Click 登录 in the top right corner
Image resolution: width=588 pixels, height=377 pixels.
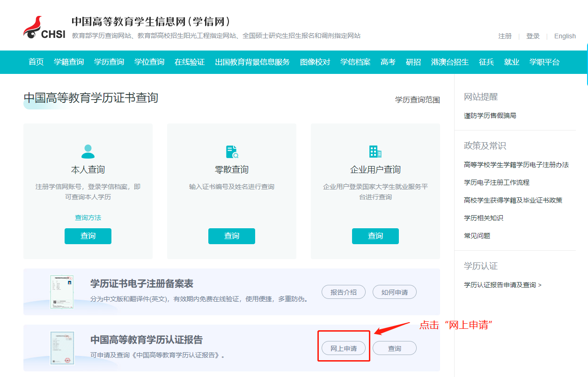point(533,36)
